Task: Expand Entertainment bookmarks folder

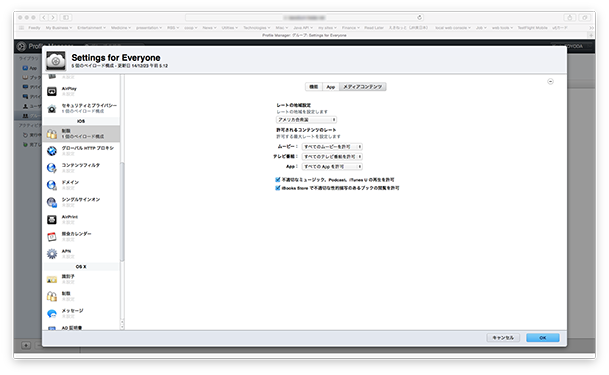Action: pyautogui.click(x=91, y=28)
